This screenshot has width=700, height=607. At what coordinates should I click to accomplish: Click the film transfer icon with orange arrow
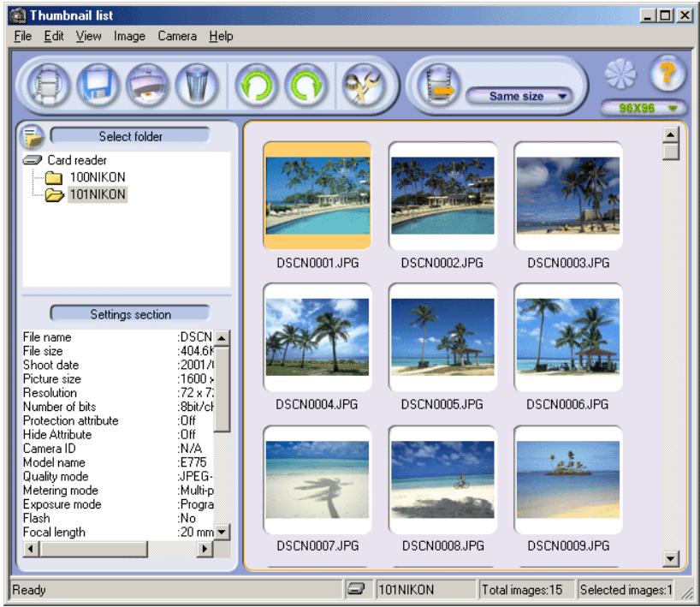pos(439,85)
